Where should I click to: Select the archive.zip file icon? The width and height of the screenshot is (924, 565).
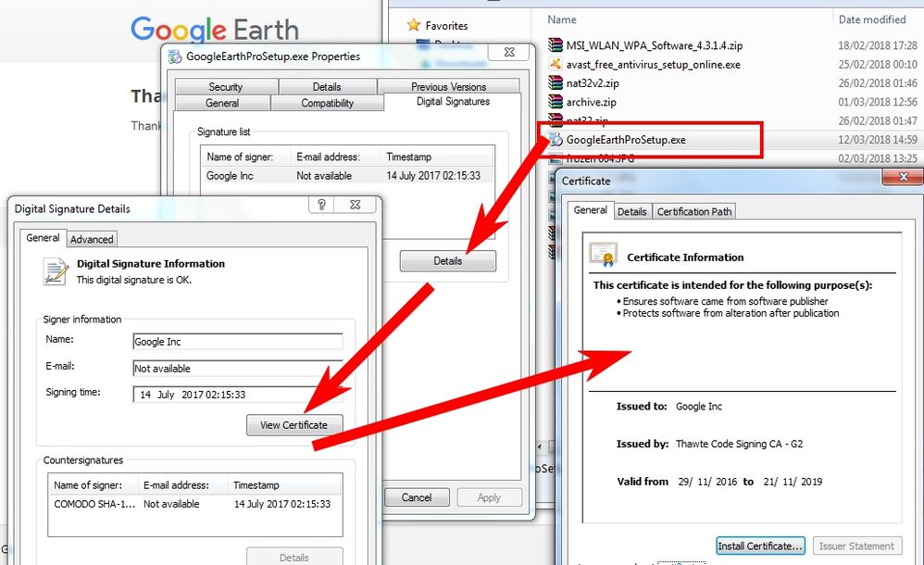click(x=556, y=103)
